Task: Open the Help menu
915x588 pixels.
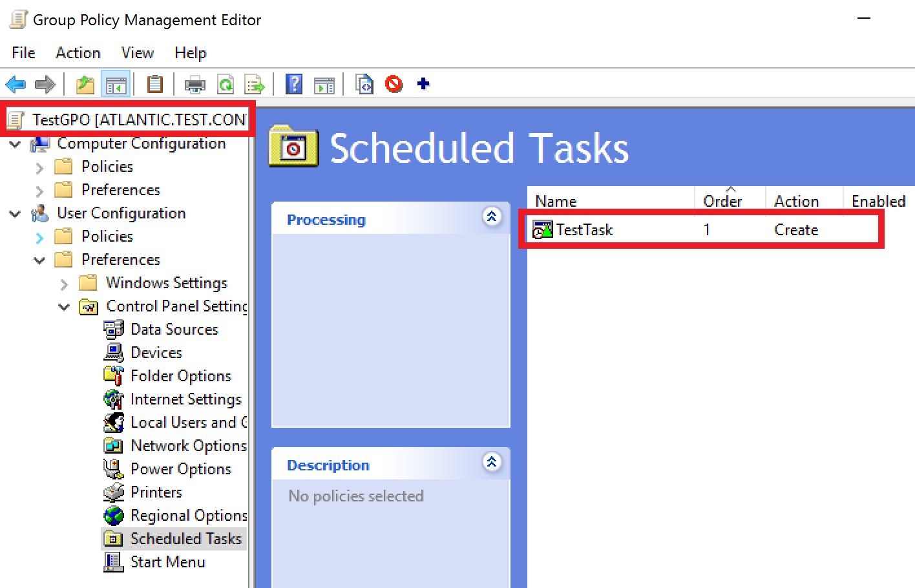Action: pos(191,53)
